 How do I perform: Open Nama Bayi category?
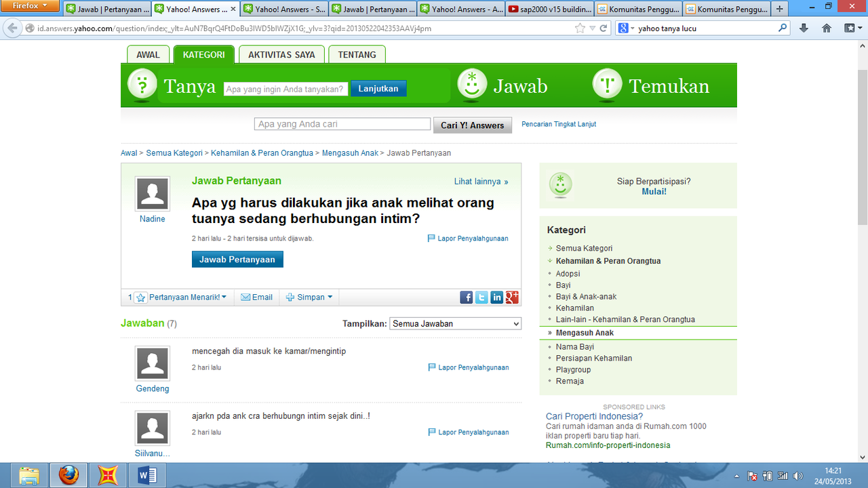(x=575, y=346)
